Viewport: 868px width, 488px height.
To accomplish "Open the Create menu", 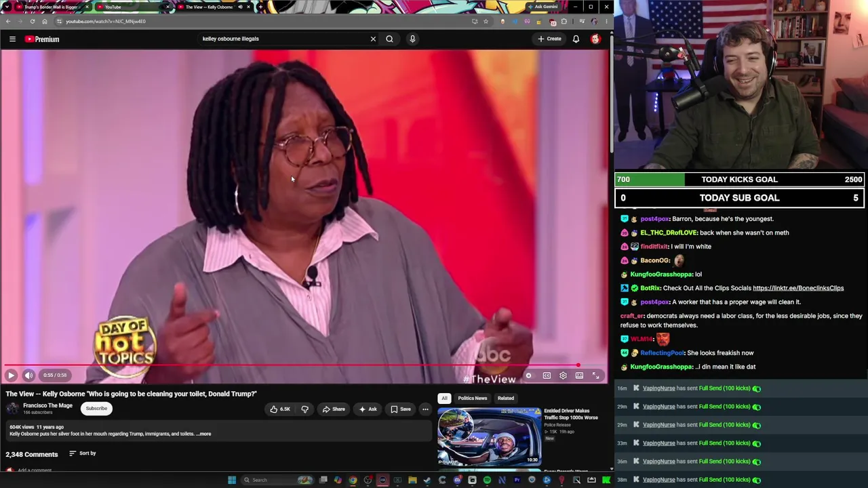I will click(x=549, y=39).
